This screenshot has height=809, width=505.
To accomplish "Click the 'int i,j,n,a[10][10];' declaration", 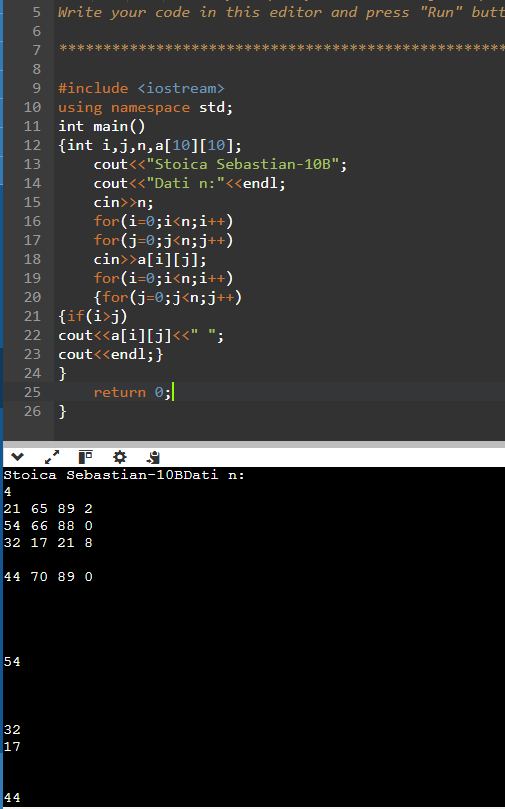I will pos(154,145).
